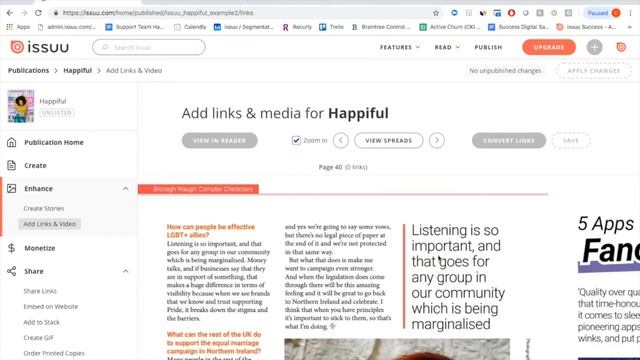Focus the Search issuu field
Viewport: 640px width, 360px height.
[x=149, y=47]
